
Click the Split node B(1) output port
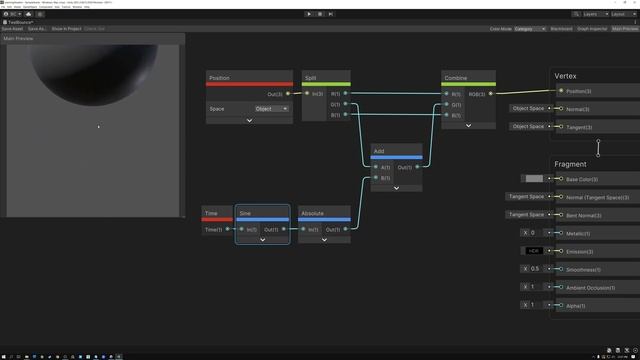[345, 115]
